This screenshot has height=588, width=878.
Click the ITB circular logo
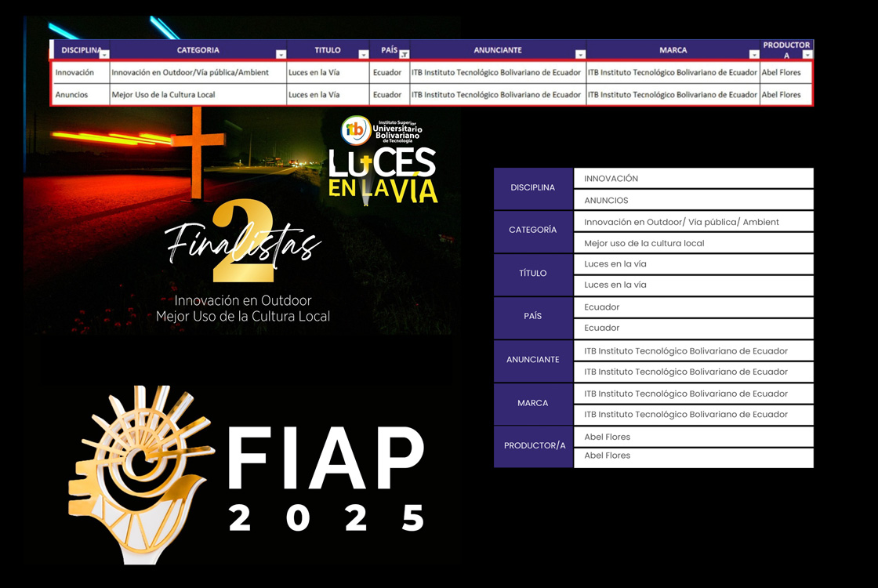point(356,130)
